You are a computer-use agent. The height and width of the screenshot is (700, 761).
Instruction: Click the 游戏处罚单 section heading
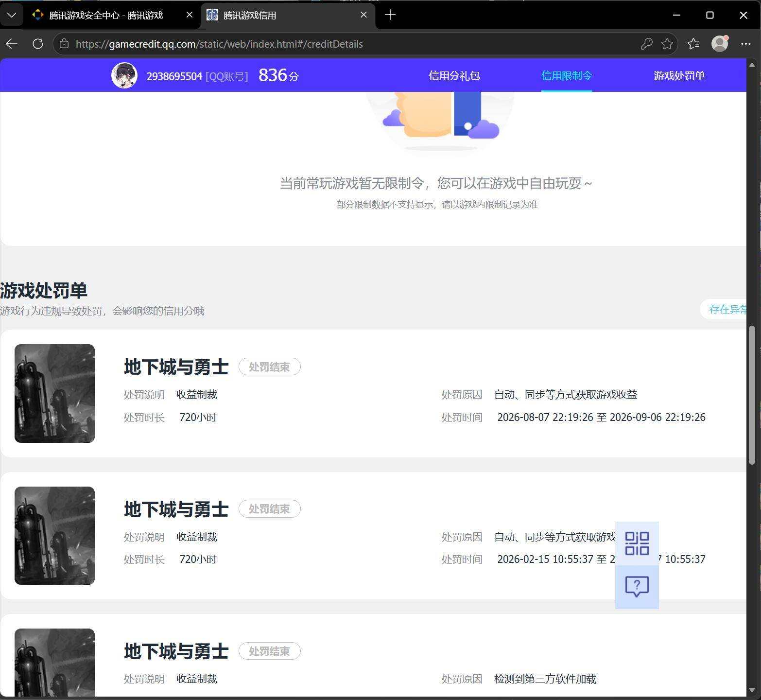[x=44, y=291]
